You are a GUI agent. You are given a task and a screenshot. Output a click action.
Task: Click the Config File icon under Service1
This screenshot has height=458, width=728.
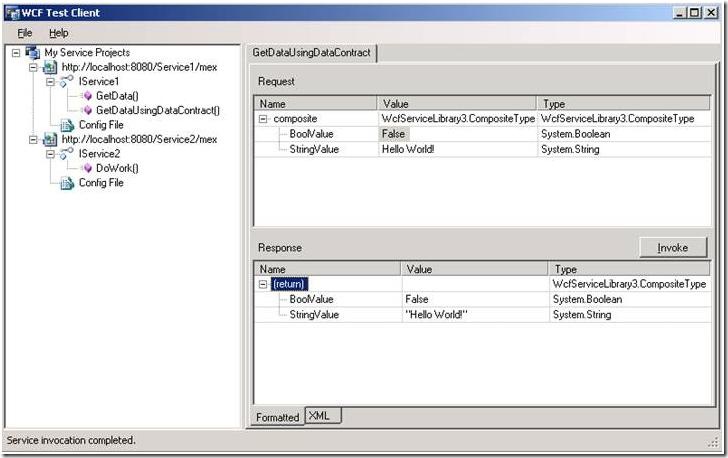tap(67, 125)
